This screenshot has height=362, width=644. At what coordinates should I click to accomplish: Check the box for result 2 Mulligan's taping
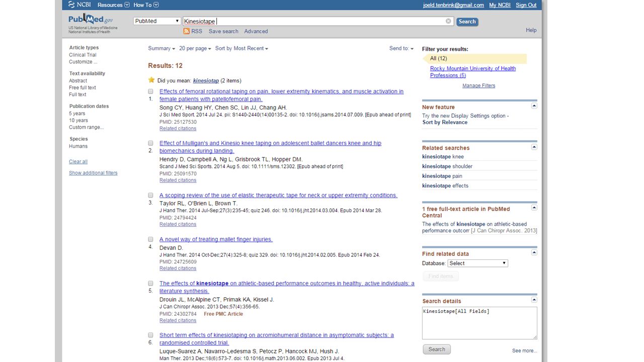[x=150, y=143]
